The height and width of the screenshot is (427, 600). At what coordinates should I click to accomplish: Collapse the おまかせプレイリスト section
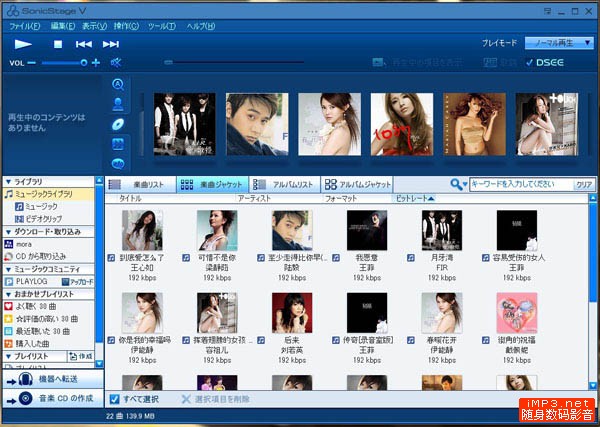coord(8,295)
